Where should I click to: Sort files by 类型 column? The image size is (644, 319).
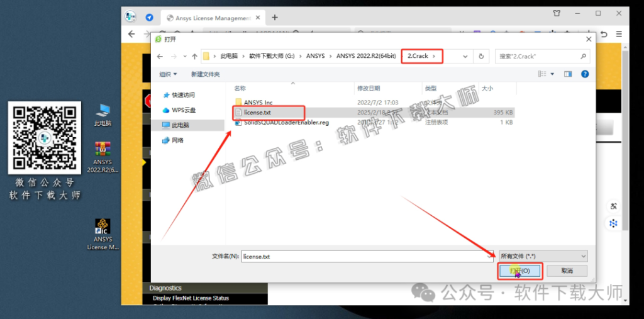tap(430, 88)
